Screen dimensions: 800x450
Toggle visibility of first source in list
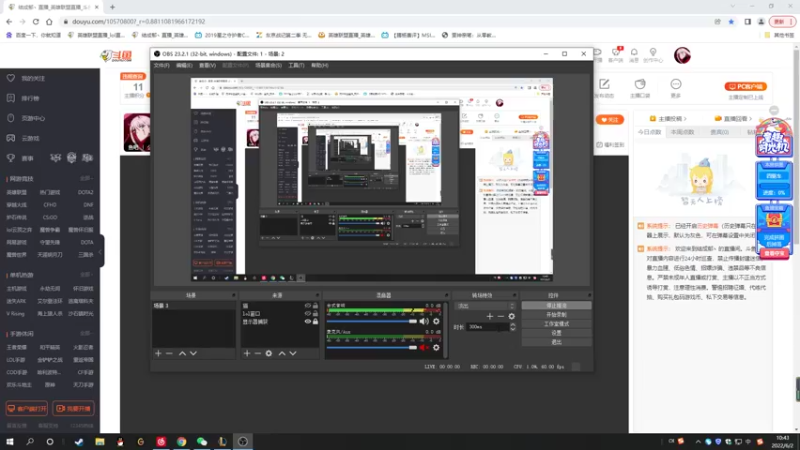(308, 306)
